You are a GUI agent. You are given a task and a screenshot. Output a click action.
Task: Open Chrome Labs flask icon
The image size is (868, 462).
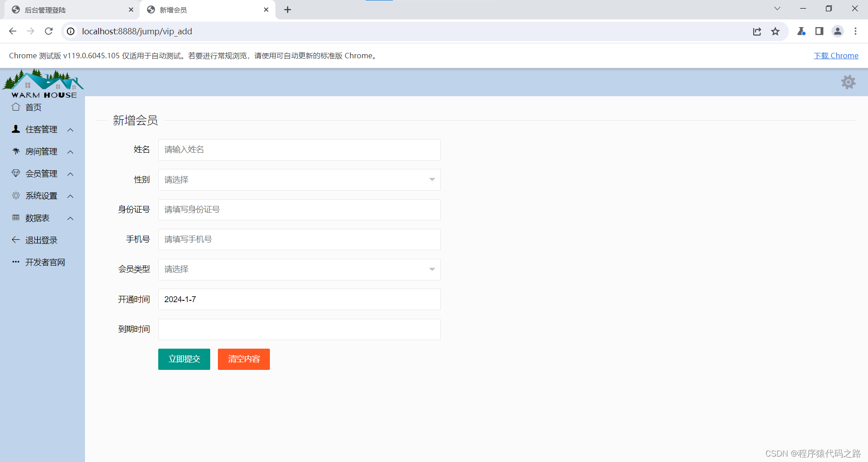coord(801,31)
